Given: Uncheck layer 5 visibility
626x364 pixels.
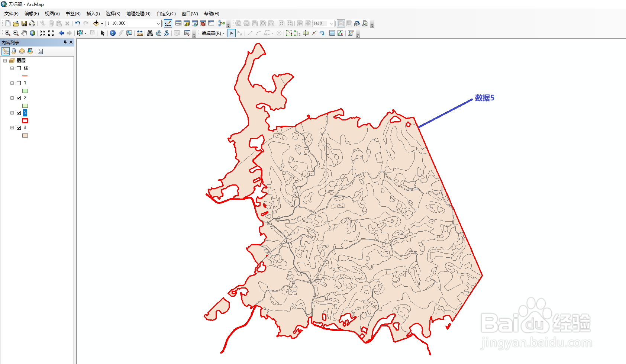Looking at the screenshot, I should click(x=19, y=113).
